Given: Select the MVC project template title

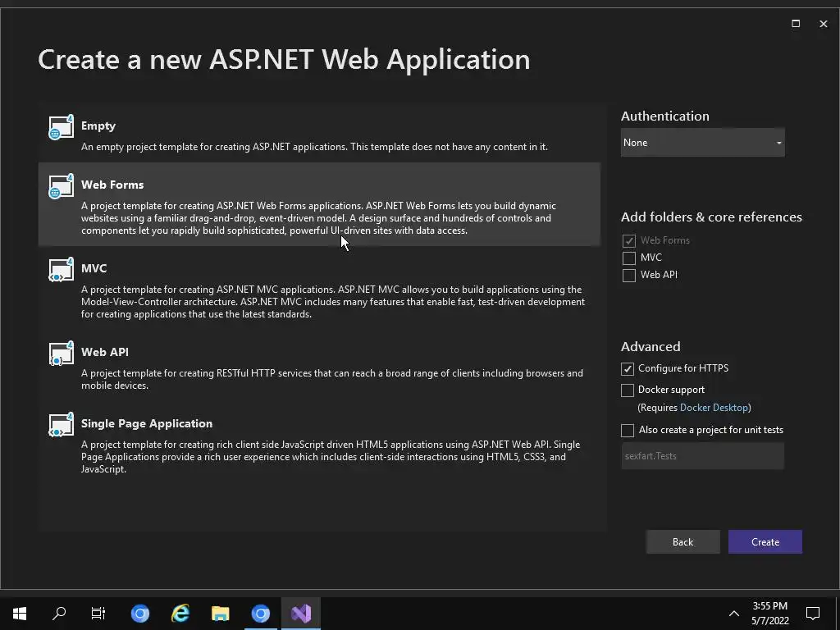Looking at the screenshot, I should [x=94, y=268].
